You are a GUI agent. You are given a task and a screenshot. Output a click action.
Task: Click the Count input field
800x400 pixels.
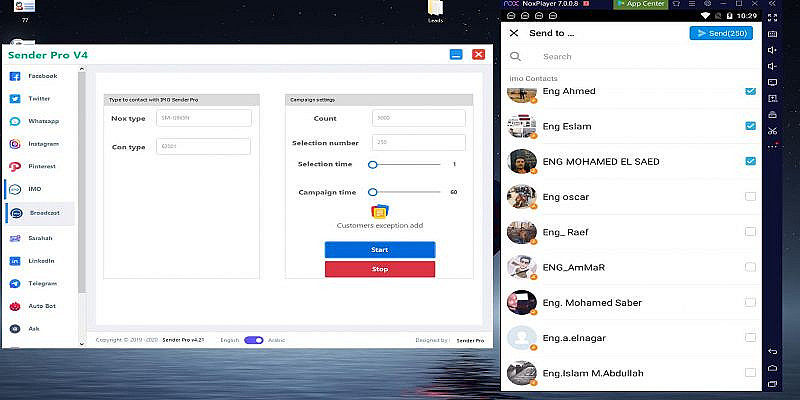point(419,118)
